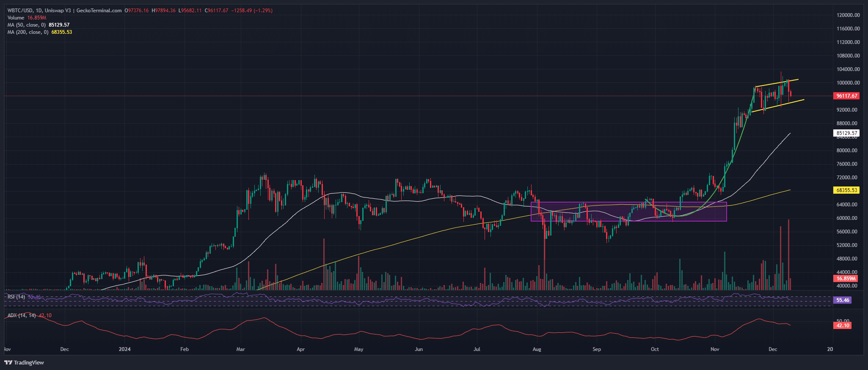This screenshot has width=868, height=370.
Task: Click the 2024 label on time axis
Action: coord(125,349)
